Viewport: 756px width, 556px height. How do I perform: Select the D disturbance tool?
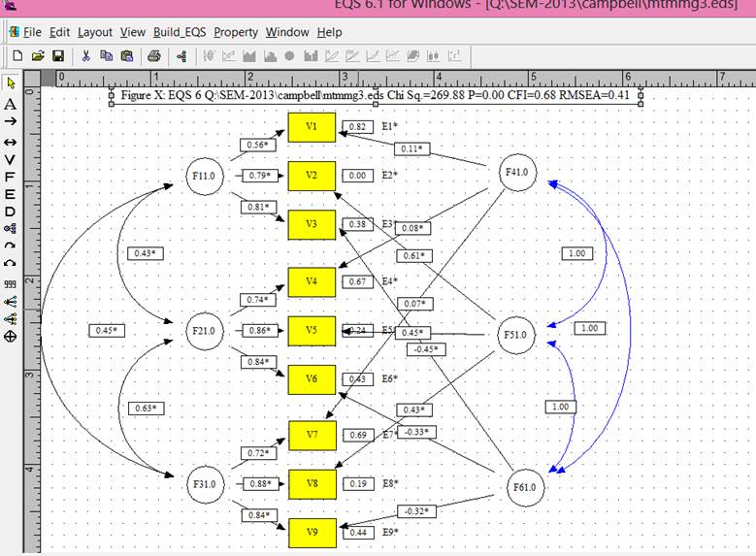[x=10, y=212]
